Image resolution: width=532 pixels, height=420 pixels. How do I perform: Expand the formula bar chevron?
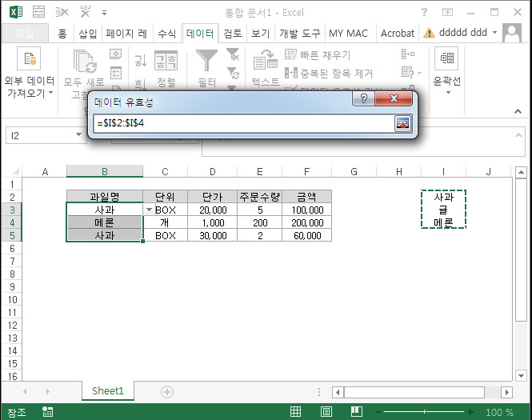pos(518,135)
